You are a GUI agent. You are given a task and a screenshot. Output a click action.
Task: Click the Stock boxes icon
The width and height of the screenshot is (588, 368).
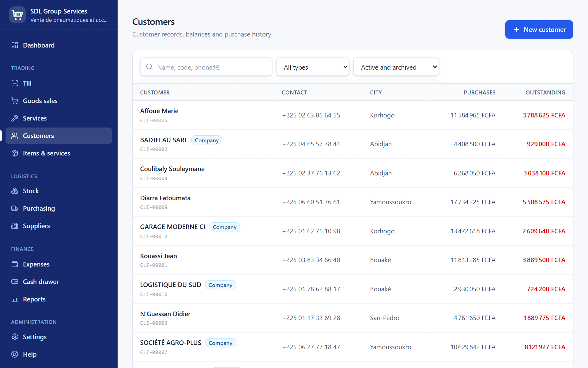coord(15,191)
